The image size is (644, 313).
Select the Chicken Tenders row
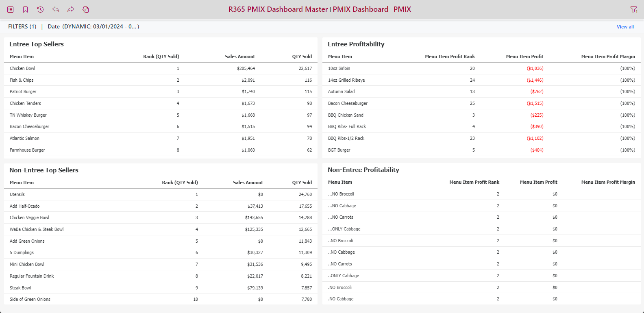click(161, 103)
